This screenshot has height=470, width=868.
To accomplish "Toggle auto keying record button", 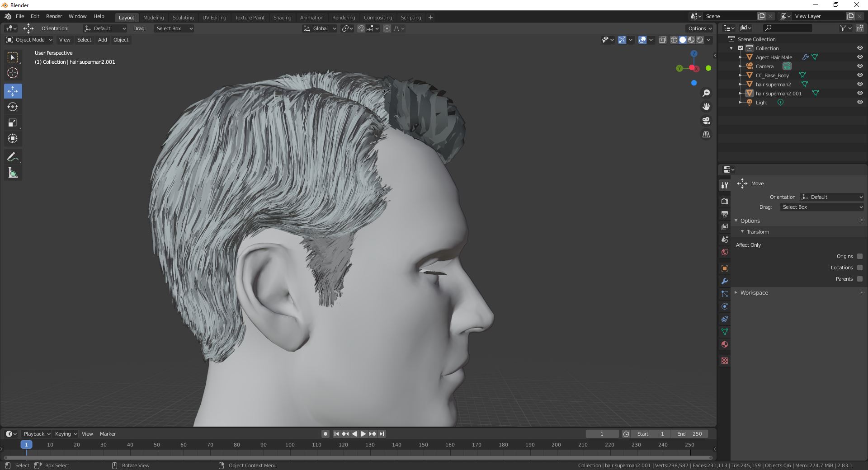I will pyautogui.click(x=325, y=434).
